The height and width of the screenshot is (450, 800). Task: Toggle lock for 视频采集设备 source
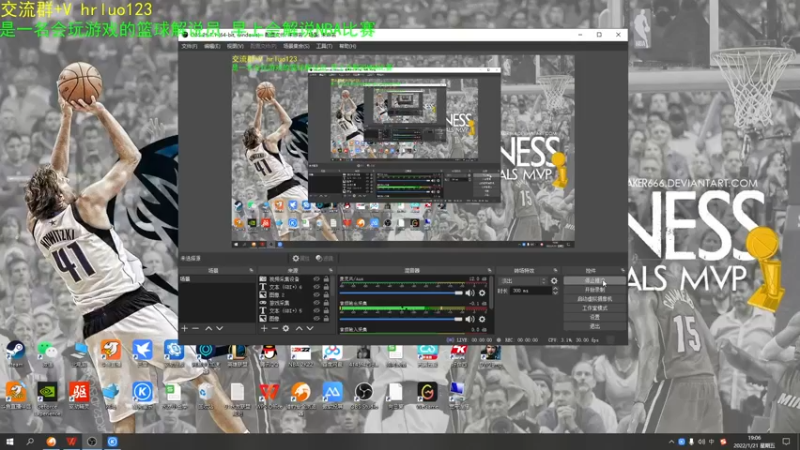pos(326,279)
